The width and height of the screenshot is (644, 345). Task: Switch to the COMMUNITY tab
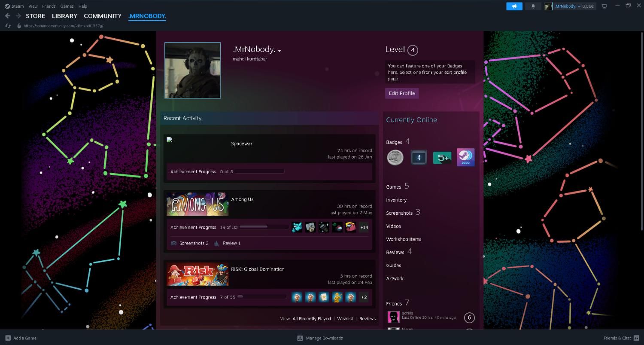coord(103,16)
